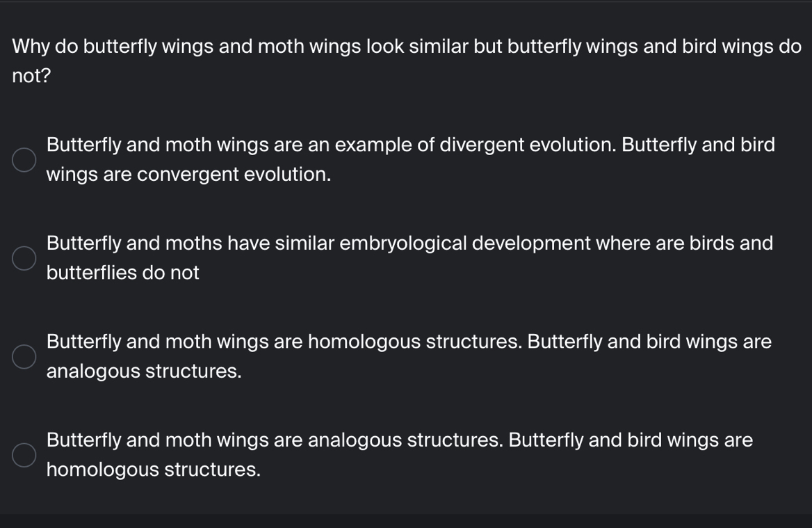Click answer text 'homologous structures.' last line
This screenshot has height=528, width=812.
(153, 470)
